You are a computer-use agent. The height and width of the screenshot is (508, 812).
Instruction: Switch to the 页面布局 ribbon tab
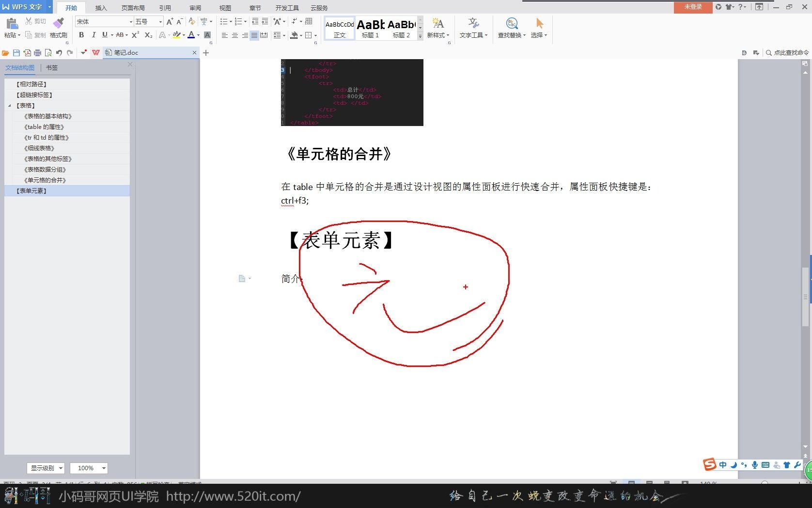click(x=133, y=8)
